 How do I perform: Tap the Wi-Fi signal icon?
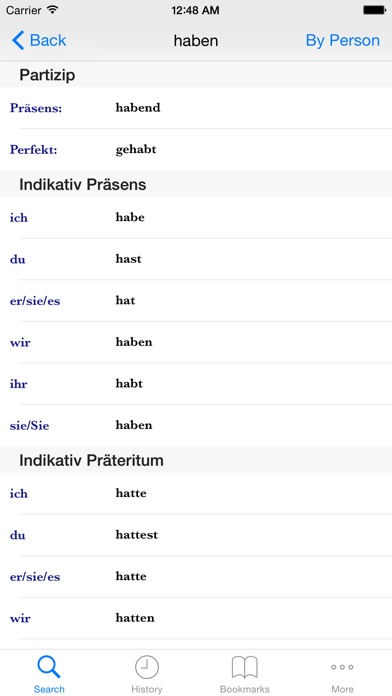pos(53,10)
